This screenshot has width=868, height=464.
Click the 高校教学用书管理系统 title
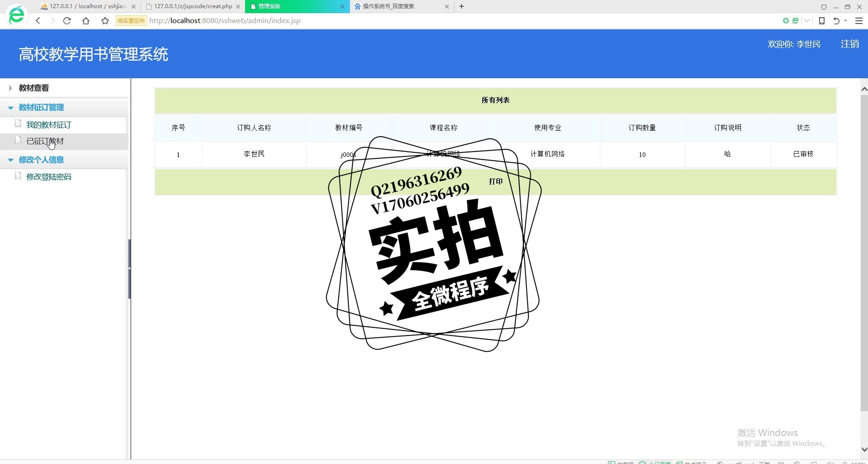94,54
